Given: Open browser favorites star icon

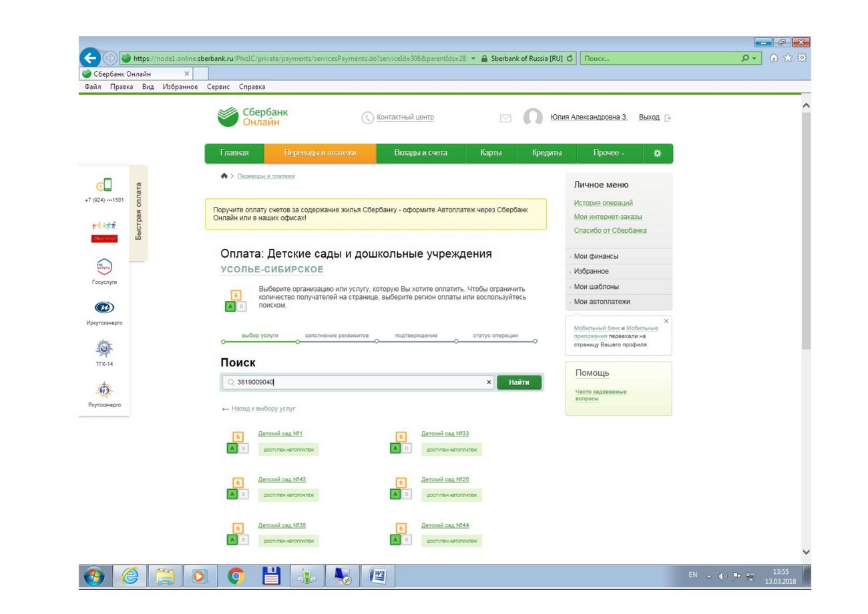Looking at the screenshot, I should (x=789, y=58).
